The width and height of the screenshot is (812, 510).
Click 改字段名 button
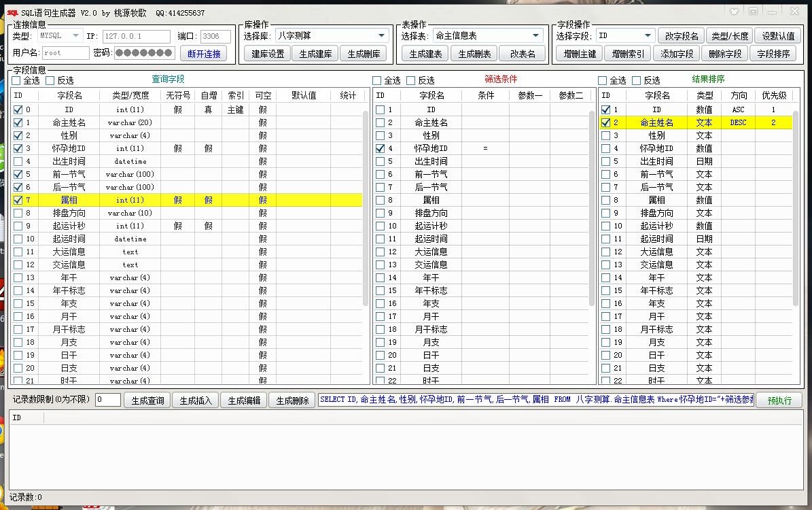coord(682,36)
